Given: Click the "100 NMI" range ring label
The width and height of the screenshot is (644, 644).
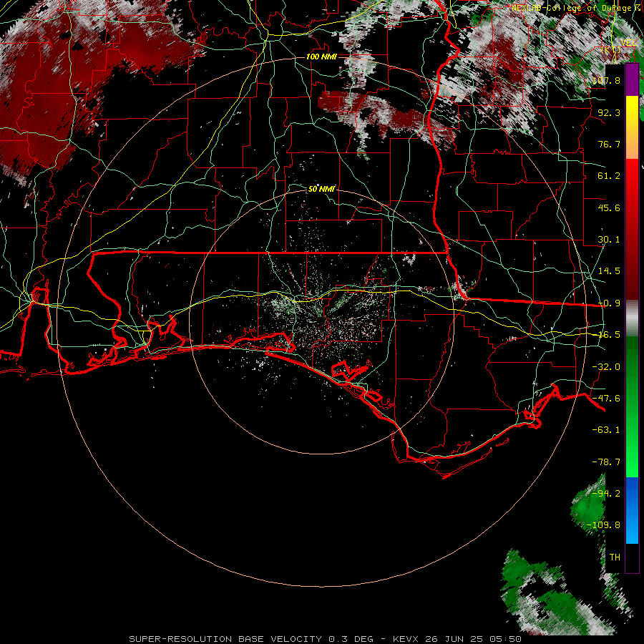Looking at the screenshot, I should pyautogui.click(x=321, y=57).
